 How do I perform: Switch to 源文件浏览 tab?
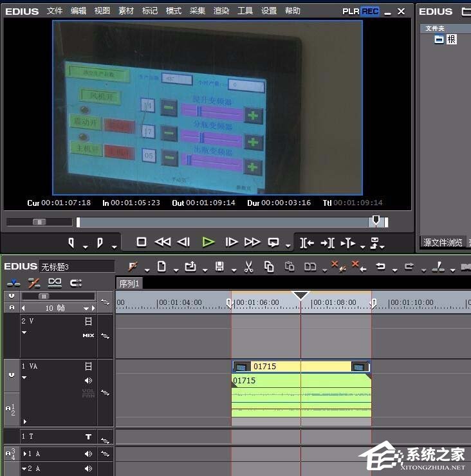(443, 243)
